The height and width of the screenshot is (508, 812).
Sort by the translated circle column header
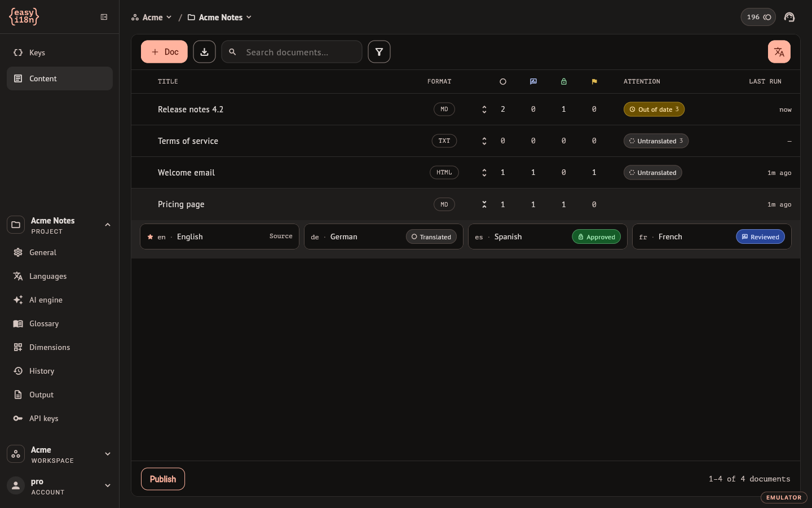coord(503,81)
